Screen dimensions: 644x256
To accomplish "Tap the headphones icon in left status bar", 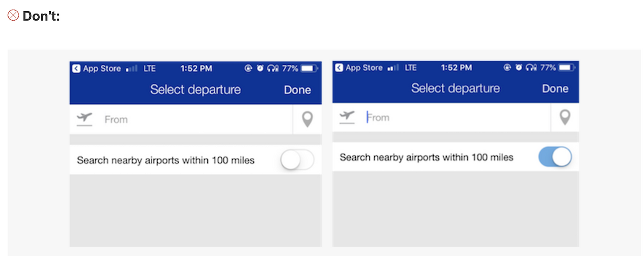I will coord(273,68).
